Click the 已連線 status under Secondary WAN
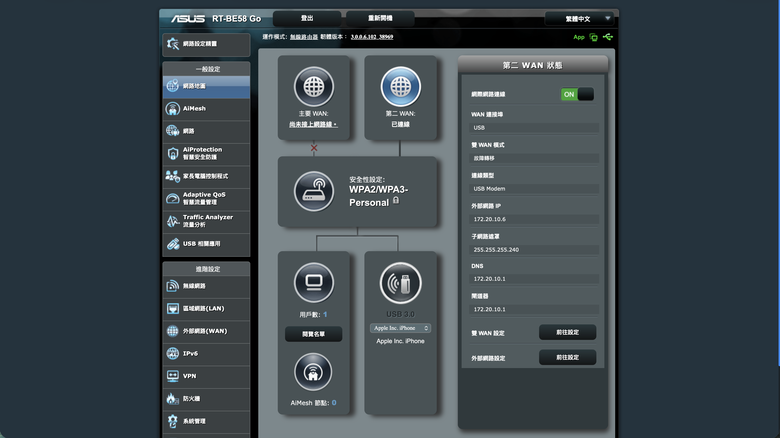 click(x=400, y=124)
